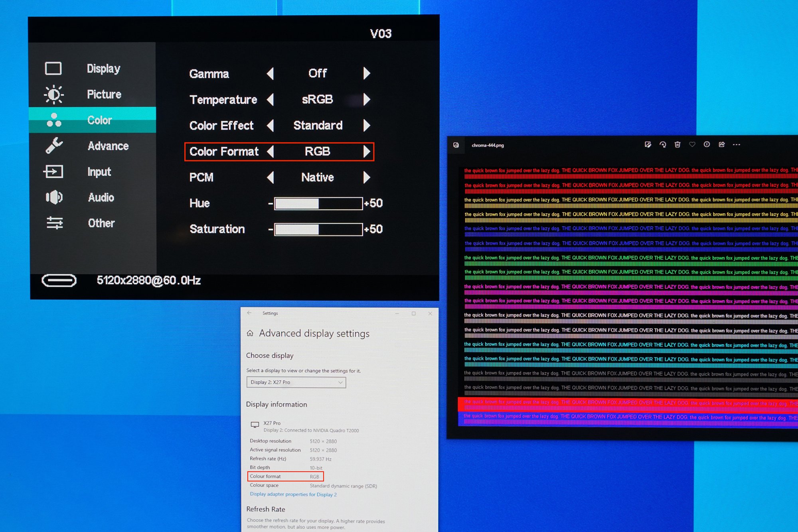The height and width of the screenshot is (532, 798).
Task: Select the Advance menu in OSD
Action: click(108, 146)
